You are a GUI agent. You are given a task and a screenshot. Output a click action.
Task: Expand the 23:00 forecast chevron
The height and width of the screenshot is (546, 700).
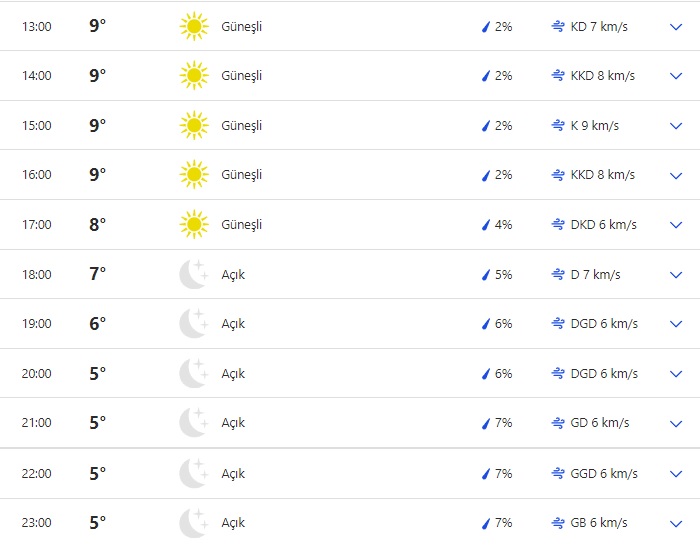(x=676, y=523)
